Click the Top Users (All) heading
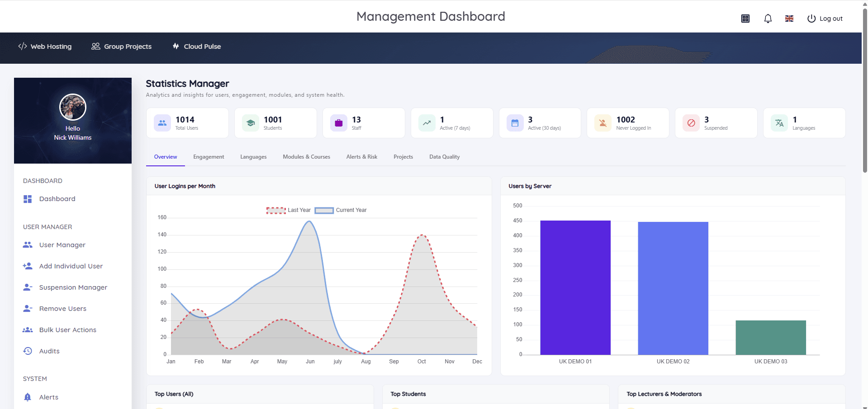The width and height of the screenshot is (868, 409). point(174,394)
